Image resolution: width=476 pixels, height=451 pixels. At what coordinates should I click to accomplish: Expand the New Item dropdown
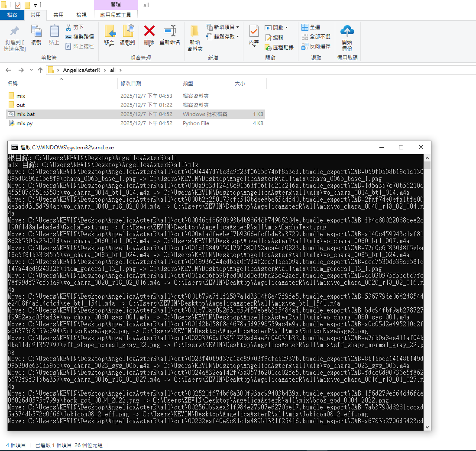[223, 27]
